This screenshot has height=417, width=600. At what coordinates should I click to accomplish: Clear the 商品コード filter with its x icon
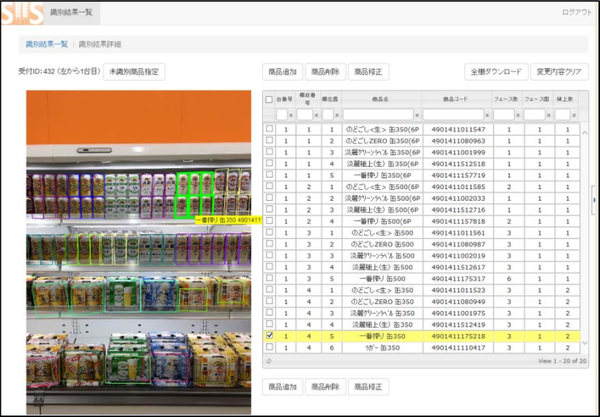coord(487,115)
